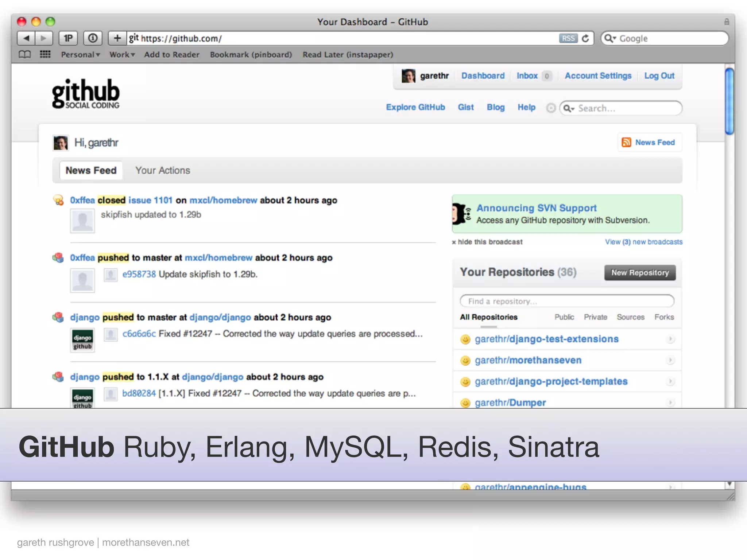The width and height of the screenshot is (747, 560).
Task: Click the arrow on django-test-extensions row
Action: (670, 339)
